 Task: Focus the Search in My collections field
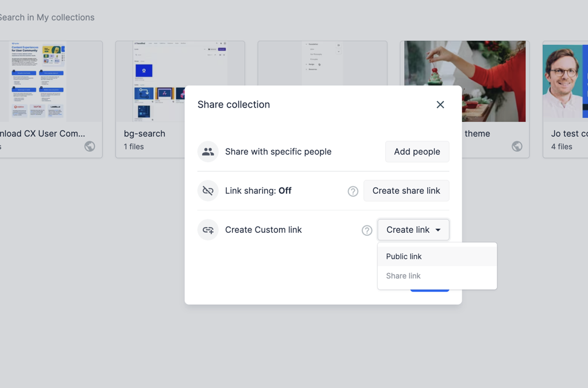point(47,17)
